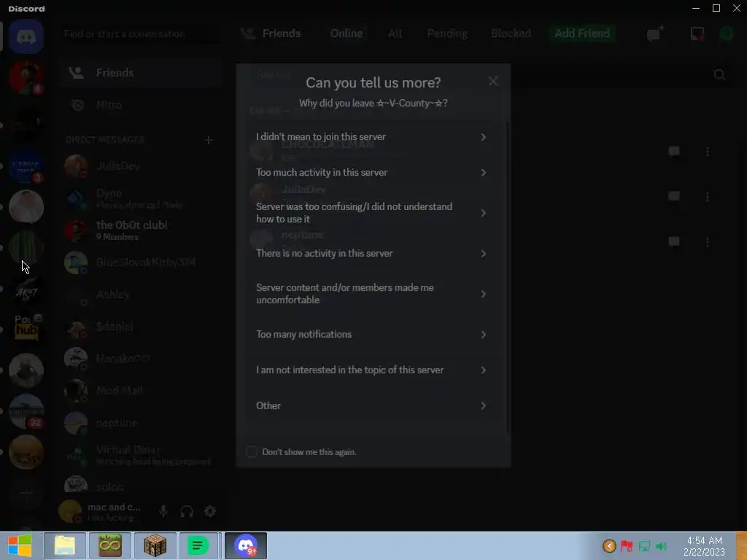The height and width of the screenshot is (560, 747).
Task: Open the 'mac and c...' user panel
Action: point(102,511)
